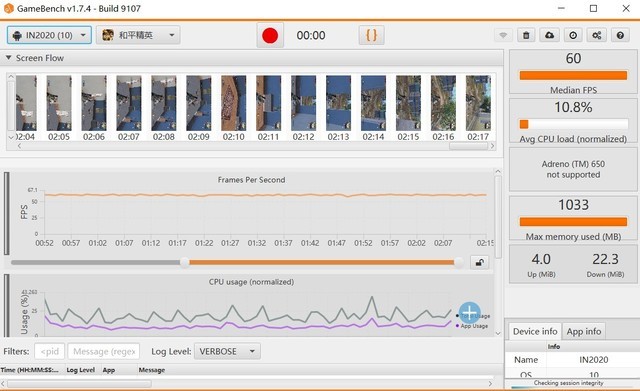Click Screen Flow scroll left arrow

[x=19, y=146]
